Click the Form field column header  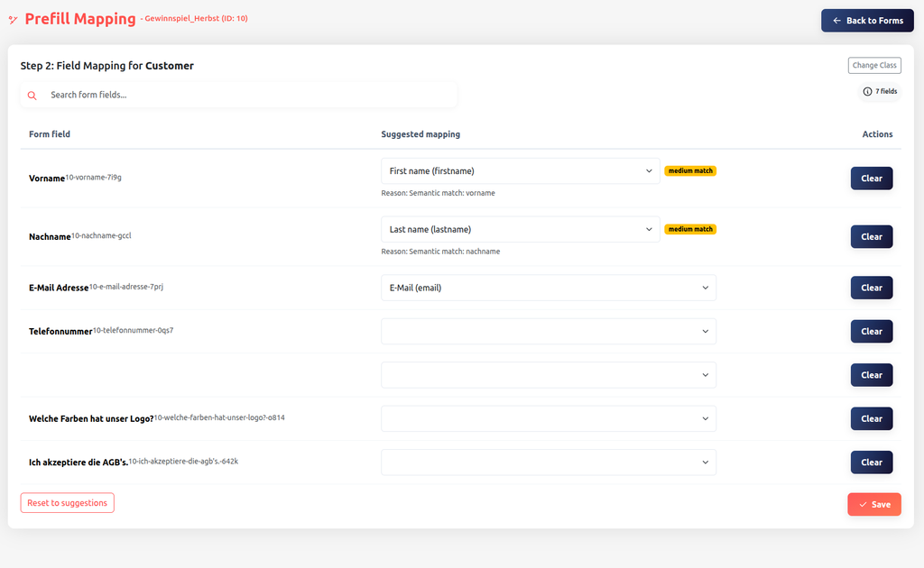tap(50, 134)
